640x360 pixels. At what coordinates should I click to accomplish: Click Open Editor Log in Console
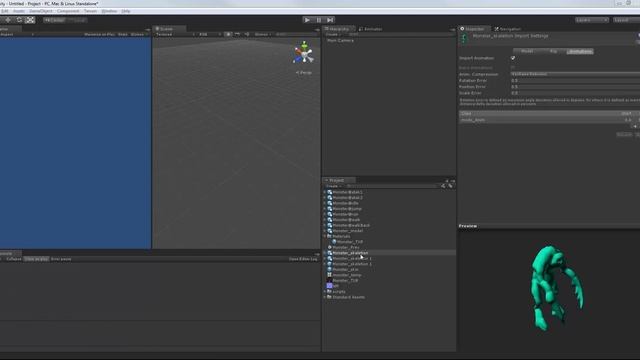tap(303, 259)
